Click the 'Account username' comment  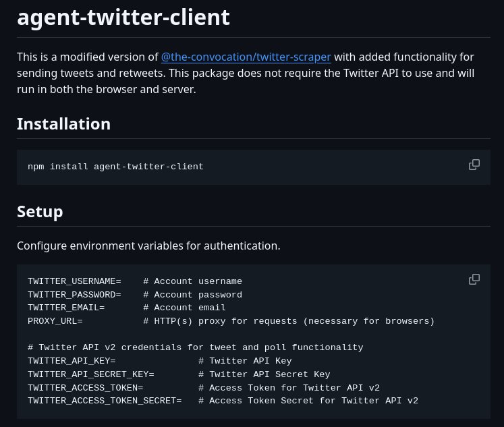pyautogui.click(x=192, y=281)
